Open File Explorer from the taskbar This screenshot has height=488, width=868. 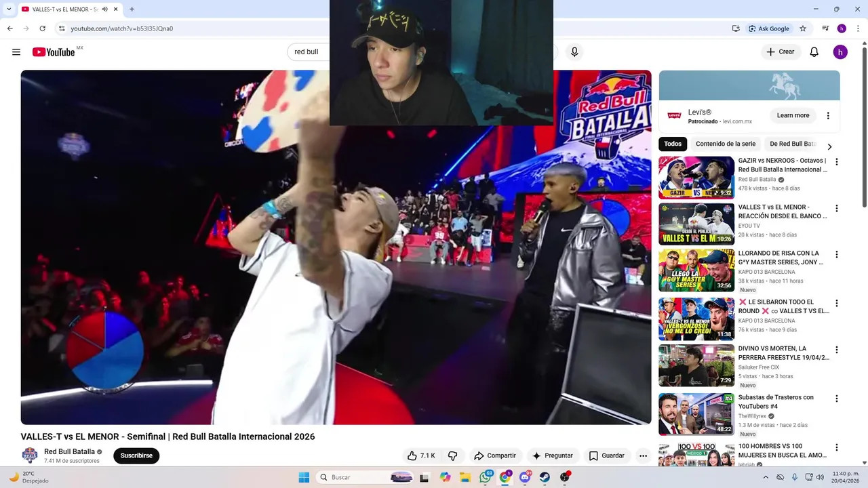click(465, 477)
